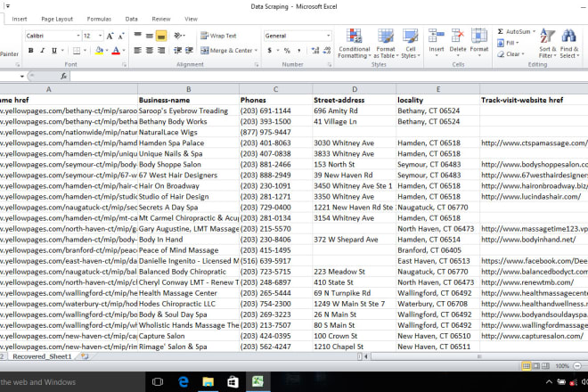Click the Decrease Font Size icon

[x=121, y=36]
